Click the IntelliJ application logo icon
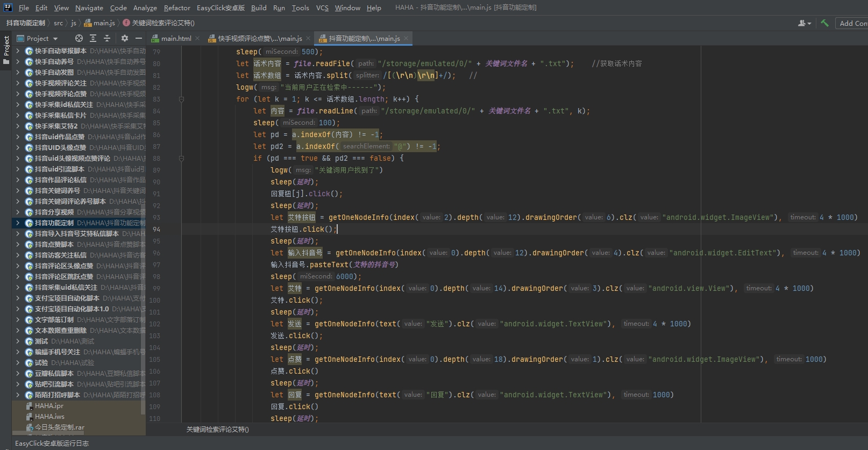This screenshot has height=450, width=868. [8, 8]
